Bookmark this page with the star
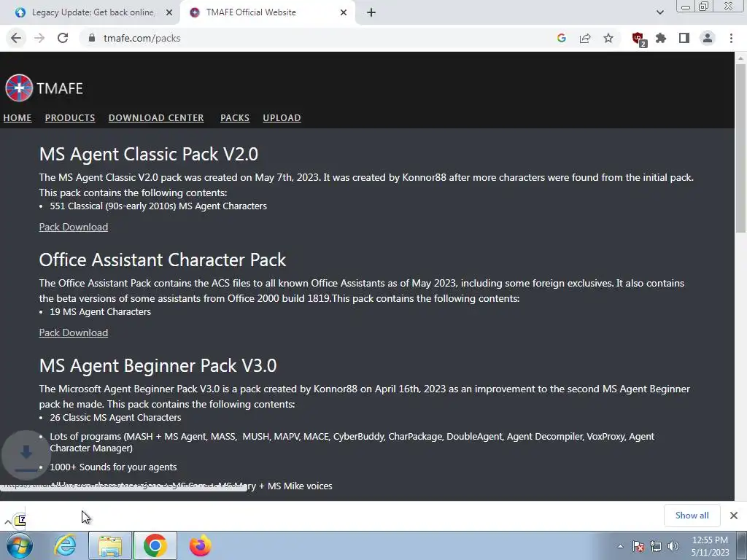This screenshot has height=560, width=747. tap(608, 38)
